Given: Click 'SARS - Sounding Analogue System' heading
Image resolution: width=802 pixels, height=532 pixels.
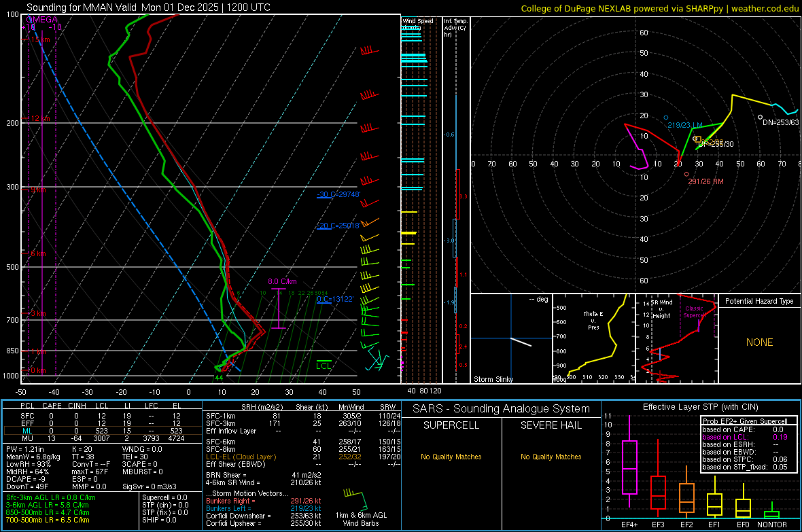Looking at the screenshot, I should (x=502, y=409).
